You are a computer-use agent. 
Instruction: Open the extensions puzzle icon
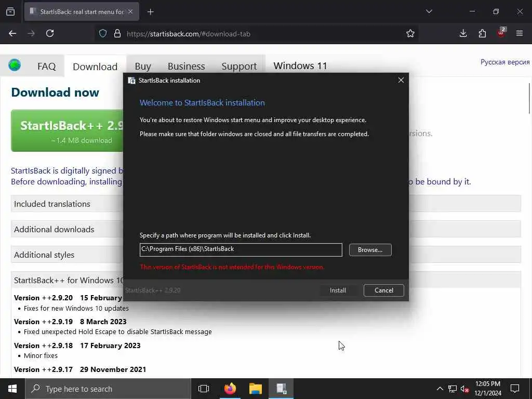[x=482, y=33]
